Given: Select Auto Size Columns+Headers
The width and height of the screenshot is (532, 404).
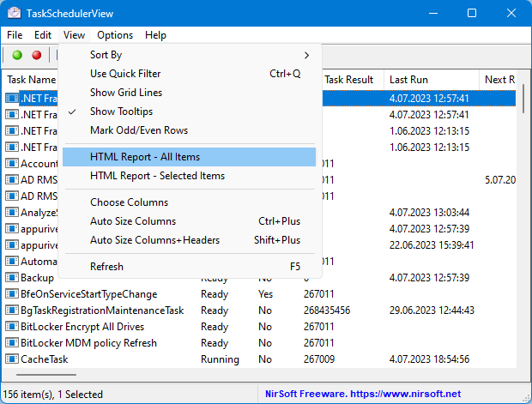Looking at the screenshot, I should [x=190, y=240].
